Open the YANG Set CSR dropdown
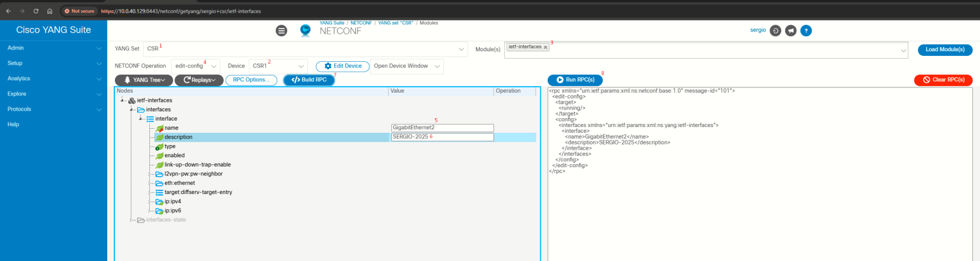Viewport: 980px width, 261px height. coord(306,49)
